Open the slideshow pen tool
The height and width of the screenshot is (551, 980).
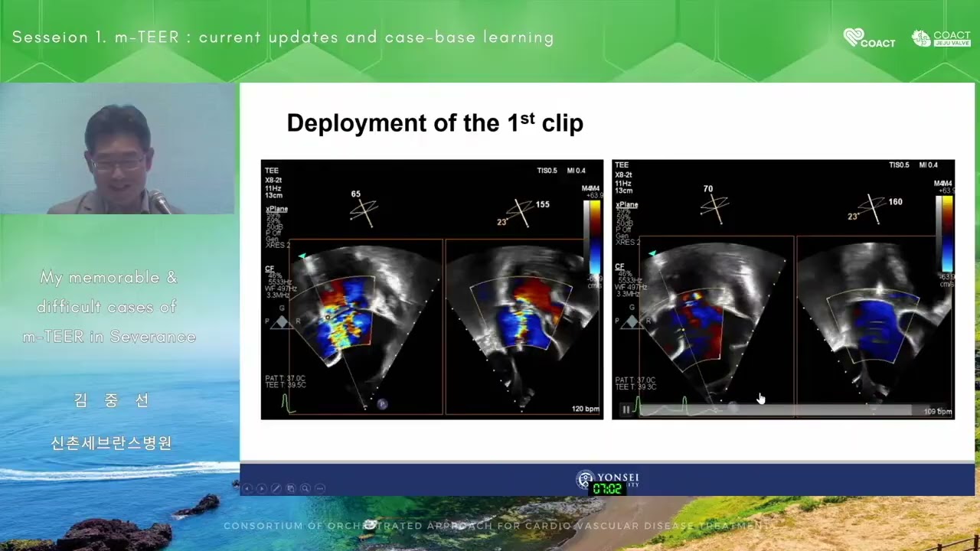(x=276, y=488)
